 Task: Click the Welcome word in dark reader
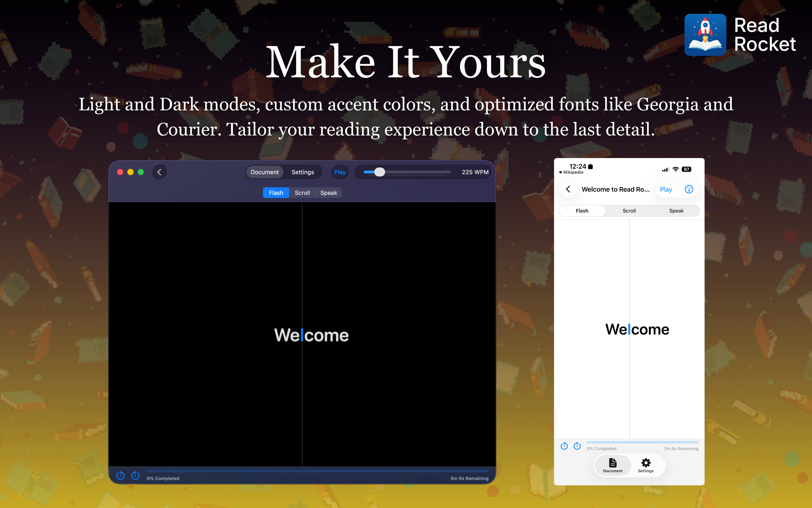pyautogui.click(x=311, y=335)
